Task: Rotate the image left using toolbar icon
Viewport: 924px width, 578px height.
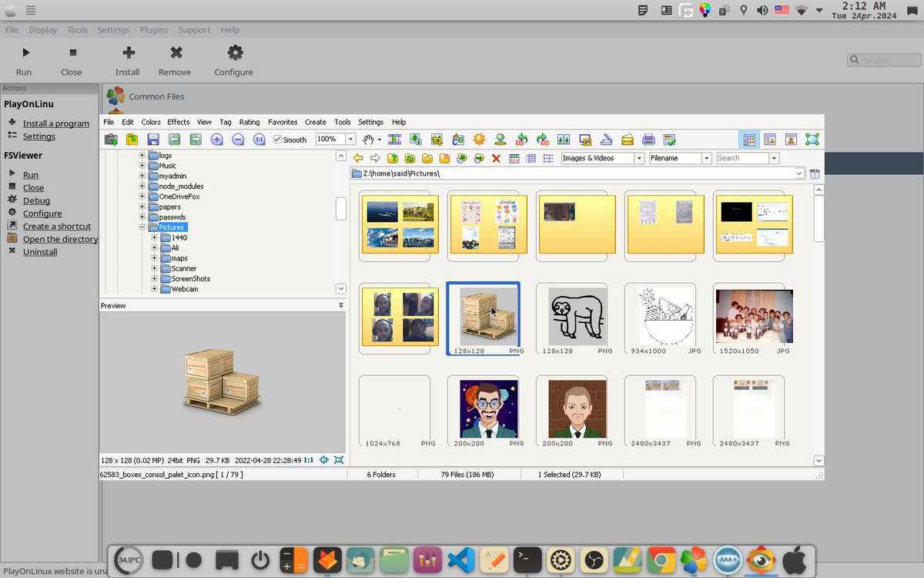Action: click(523, 139)
